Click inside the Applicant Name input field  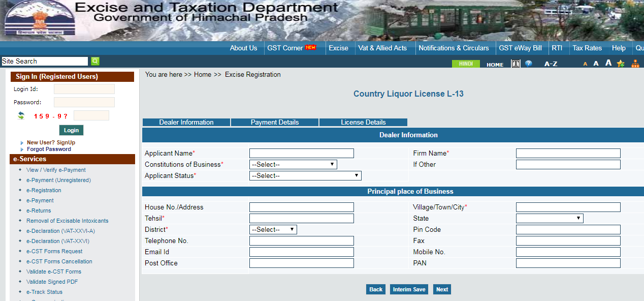click(x=301, y=153)
